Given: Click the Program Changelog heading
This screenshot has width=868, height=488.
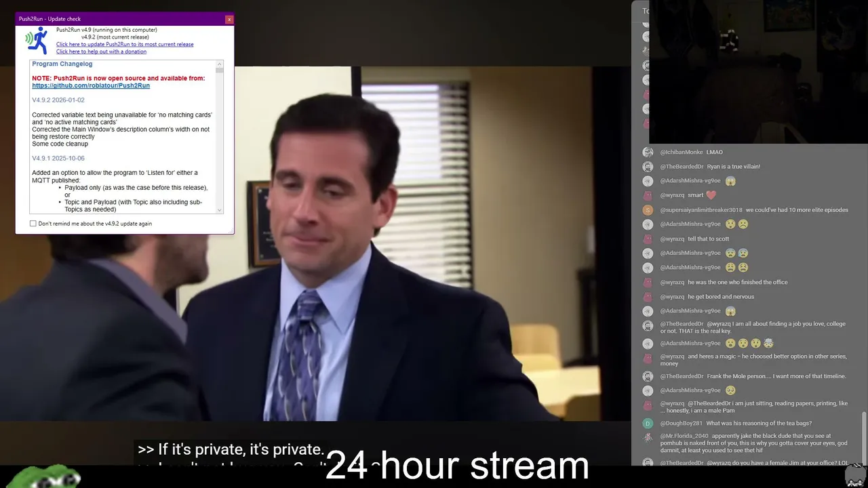Looking at the screenshot, I should click(x=62, y=64).
